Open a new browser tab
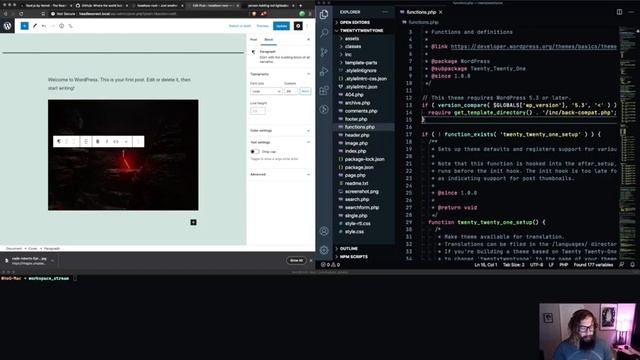The height and width of the screenshot is (360, 640). pyautogui.click(x=301, y=6)
